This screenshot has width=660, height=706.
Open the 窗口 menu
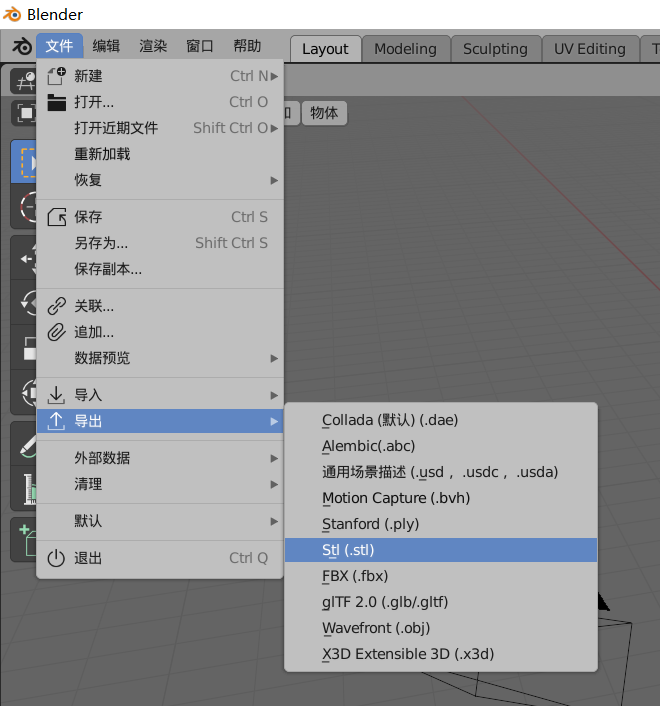[200, 46]
